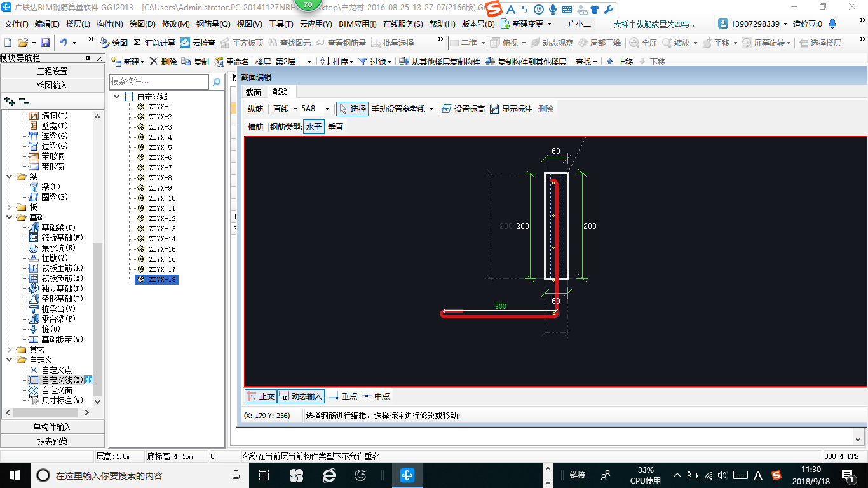The height and width of the screenshot is (488, 868).
Task: Open the 过滤 filter funnel
Action: click(x=374, y=62)
